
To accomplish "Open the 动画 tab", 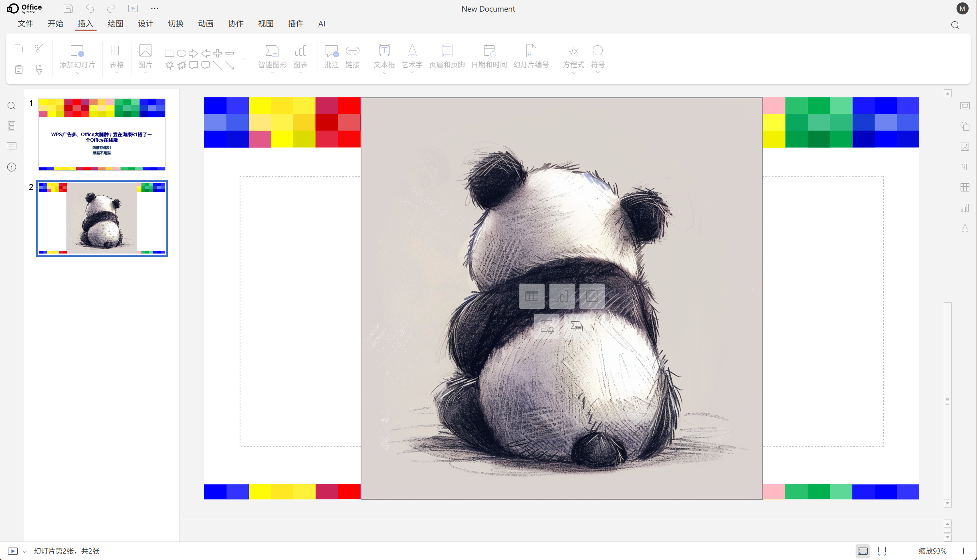I will (x=206, y=24).
